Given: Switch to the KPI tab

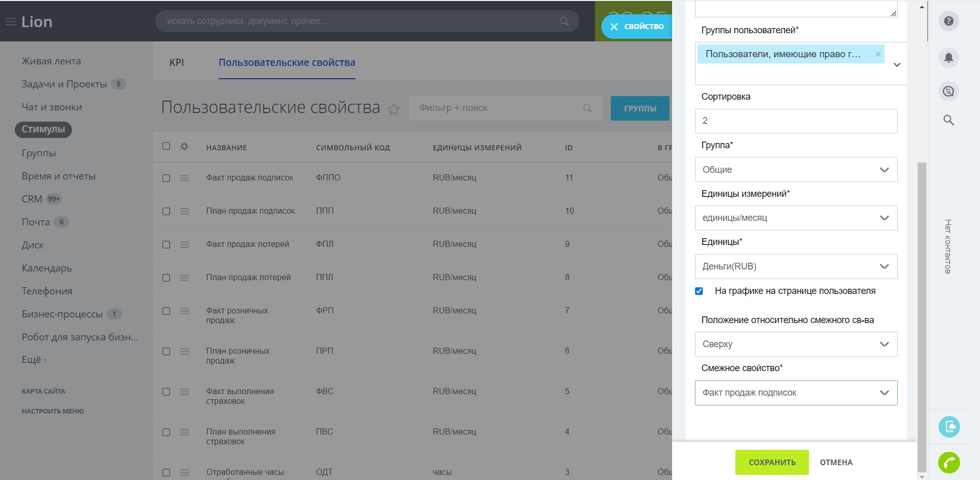Looking at the screenshot, I should [x=177, y=62].
